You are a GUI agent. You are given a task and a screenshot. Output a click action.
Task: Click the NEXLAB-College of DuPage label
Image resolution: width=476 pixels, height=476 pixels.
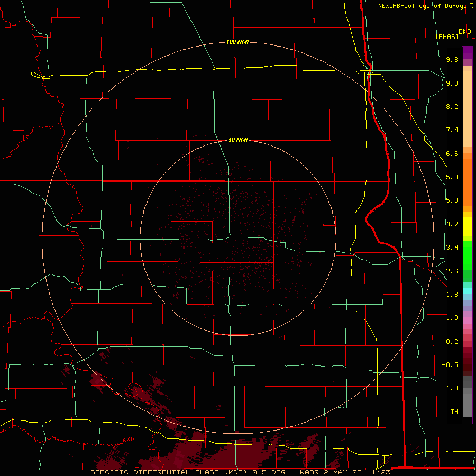coord(423,6)
